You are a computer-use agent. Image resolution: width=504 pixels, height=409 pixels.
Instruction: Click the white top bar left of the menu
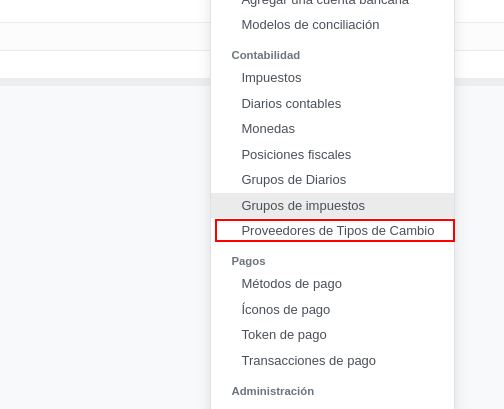[105, 11]
